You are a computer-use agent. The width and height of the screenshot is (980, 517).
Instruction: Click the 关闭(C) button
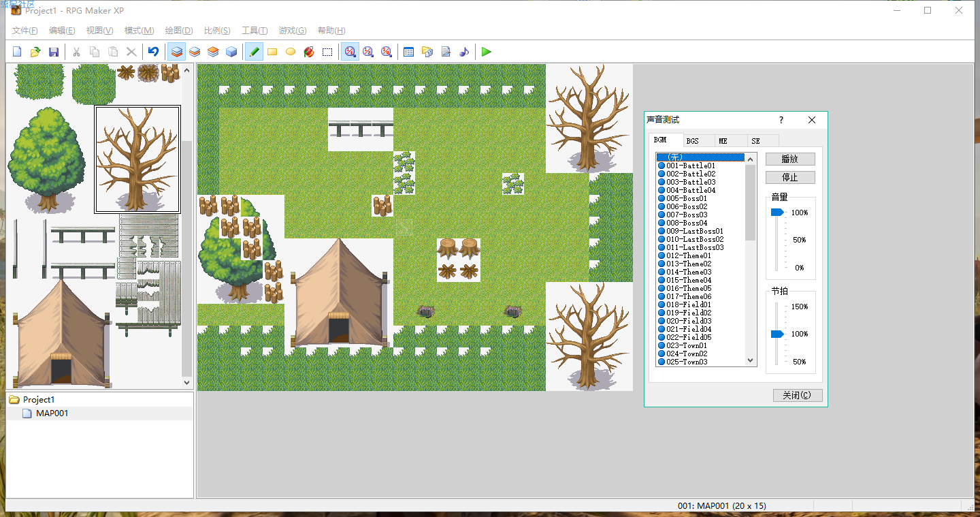tap(798, 396)
